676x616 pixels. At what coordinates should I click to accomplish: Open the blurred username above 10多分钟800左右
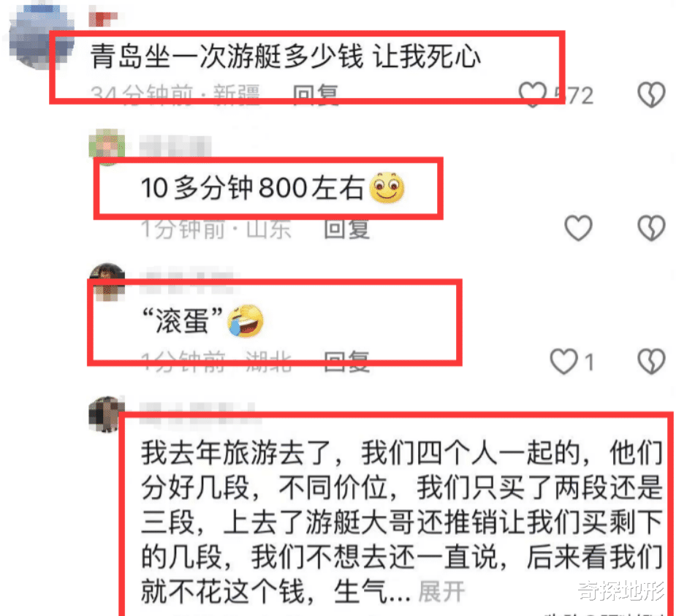click(175, 145)
